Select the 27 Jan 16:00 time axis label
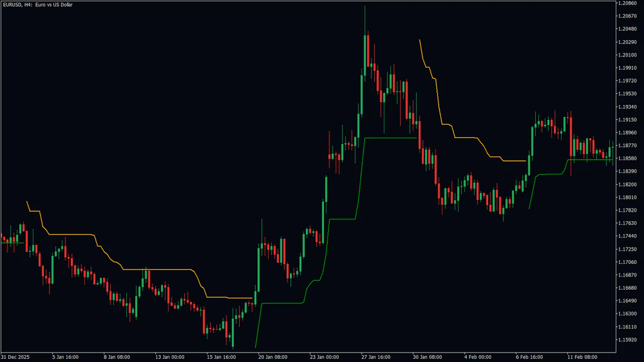Image resolution: width=644 pixels, height=362 pixels. 376,357
